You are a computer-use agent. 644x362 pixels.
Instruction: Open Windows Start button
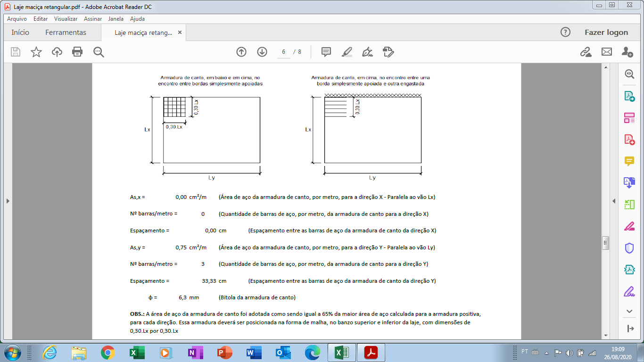12,353
